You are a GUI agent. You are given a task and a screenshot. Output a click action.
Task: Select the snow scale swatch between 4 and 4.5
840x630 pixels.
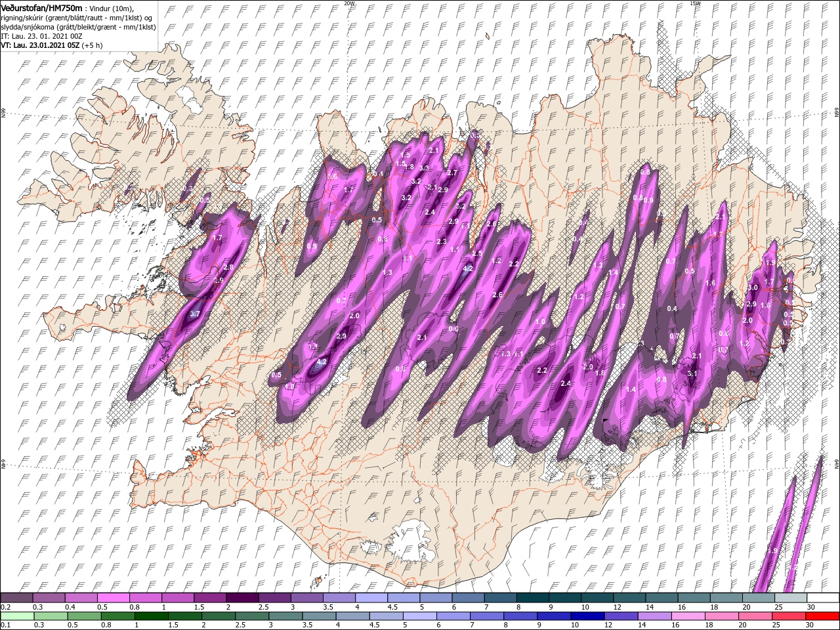pos(371,598)
